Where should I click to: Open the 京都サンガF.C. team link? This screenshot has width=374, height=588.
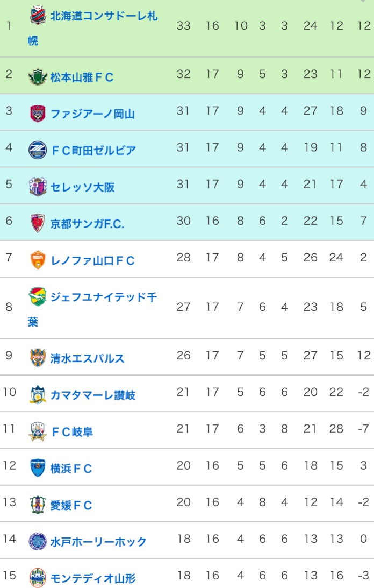pyautogui.click(x=88, y=223)
